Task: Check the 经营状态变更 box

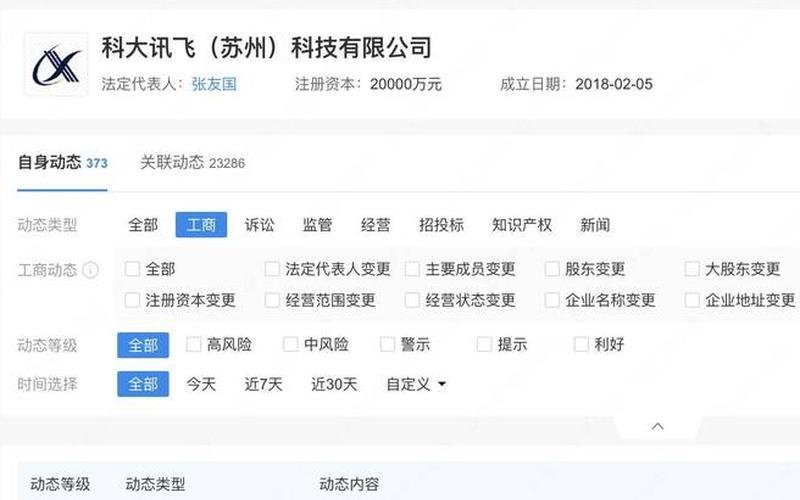Action: (x=412, y=300)
